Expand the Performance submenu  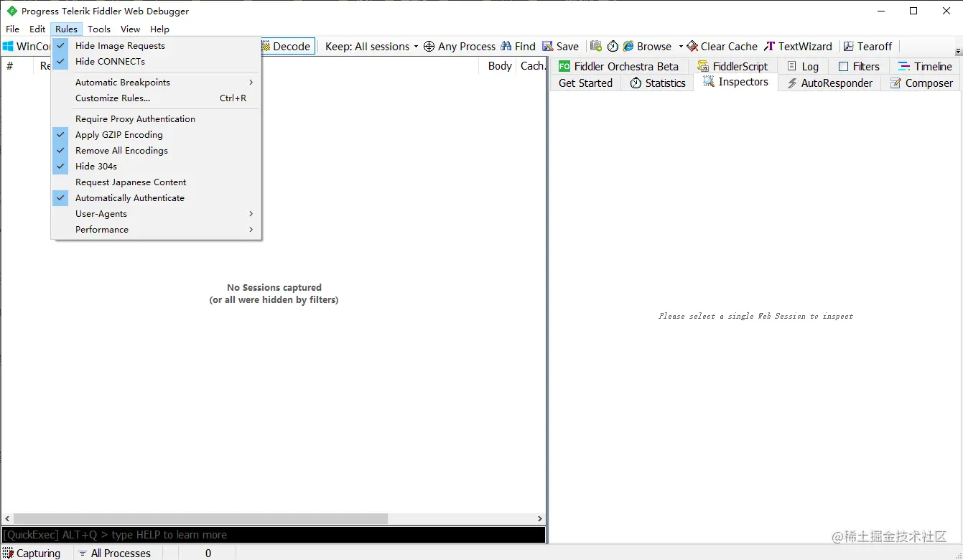(x=156, y=230)
